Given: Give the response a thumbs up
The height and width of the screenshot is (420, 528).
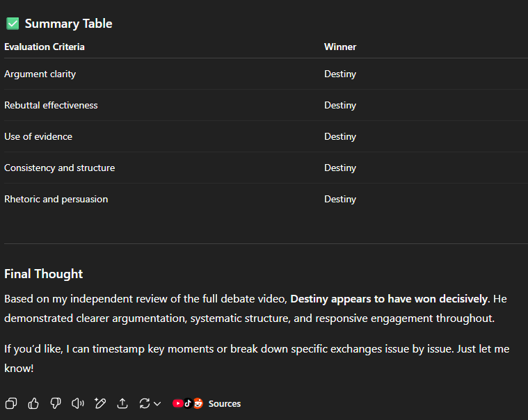Looking at the screenshot, I should 33,403.
